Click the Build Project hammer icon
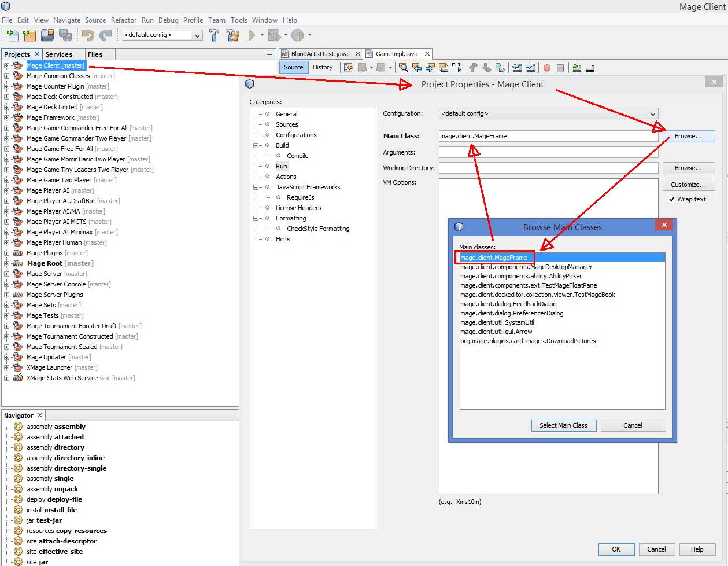The height and width of the screenshot is (566, 728). coord(214,35)
